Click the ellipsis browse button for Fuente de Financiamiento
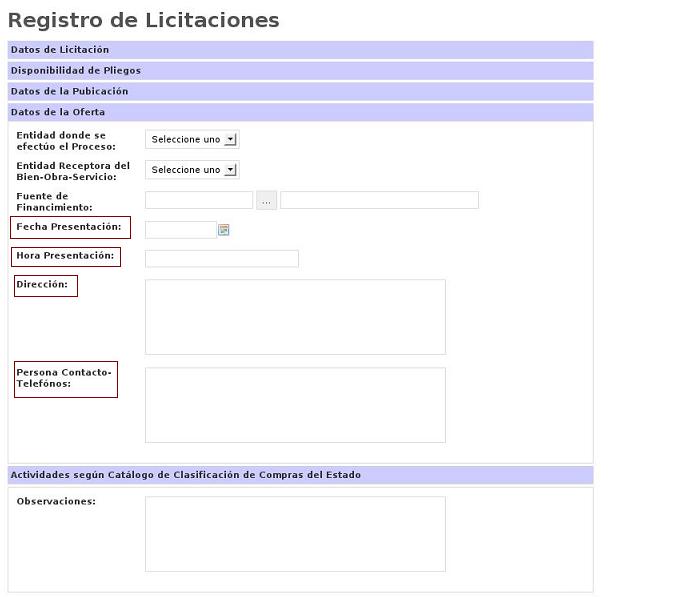The height and width of the screenshot is (597, 679). (266, 201)
